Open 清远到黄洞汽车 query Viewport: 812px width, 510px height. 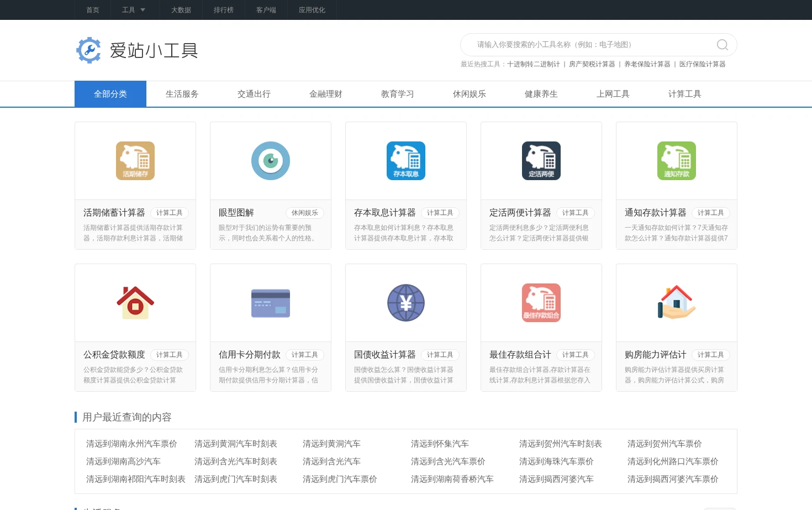331,444
